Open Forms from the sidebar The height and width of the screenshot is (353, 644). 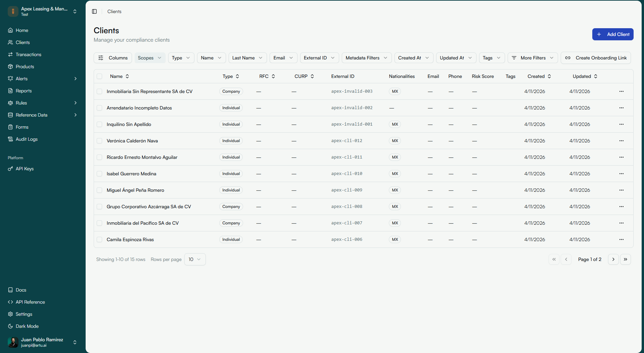(x=22, y=127)
